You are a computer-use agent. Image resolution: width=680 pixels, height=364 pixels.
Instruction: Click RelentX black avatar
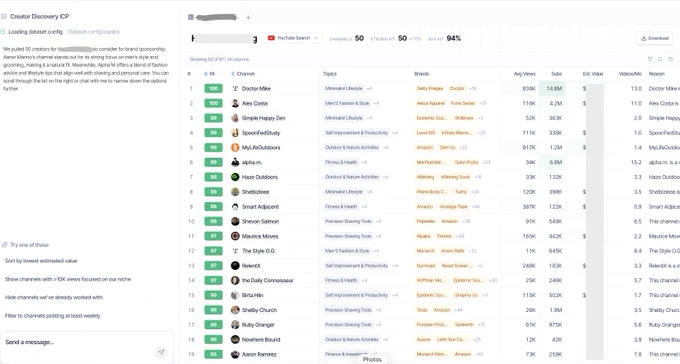(235, 266)
